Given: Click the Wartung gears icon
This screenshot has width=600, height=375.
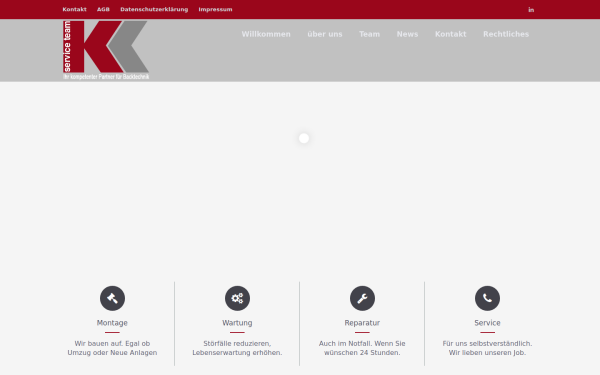Looking at the screenshot, I should click(x=237, y=298).
